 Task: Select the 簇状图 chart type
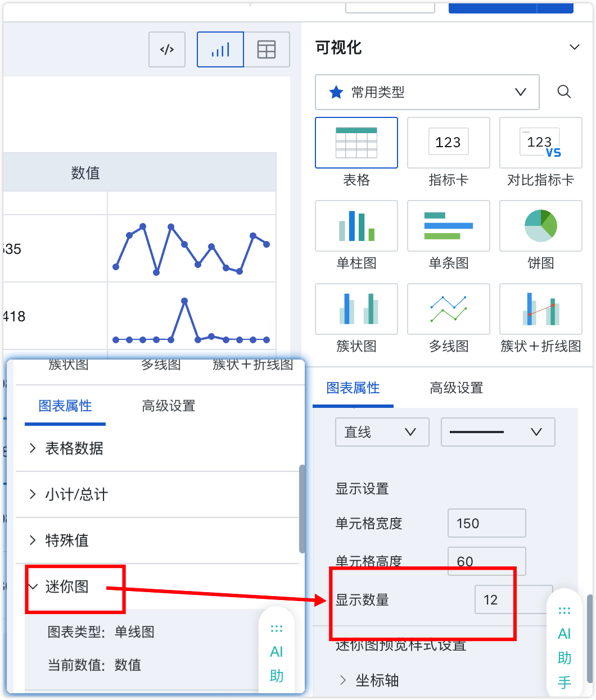pyautogui.click(x=356, y=309)
